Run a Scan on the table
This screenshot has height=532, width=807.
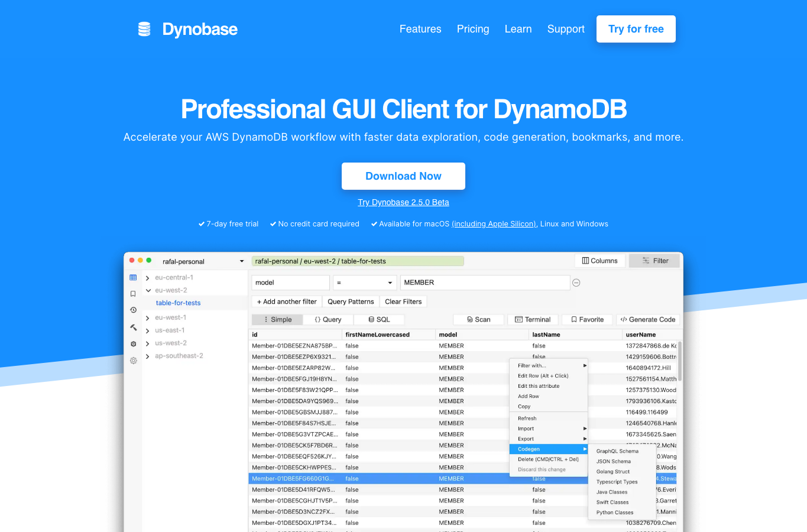tap(478, 319)
